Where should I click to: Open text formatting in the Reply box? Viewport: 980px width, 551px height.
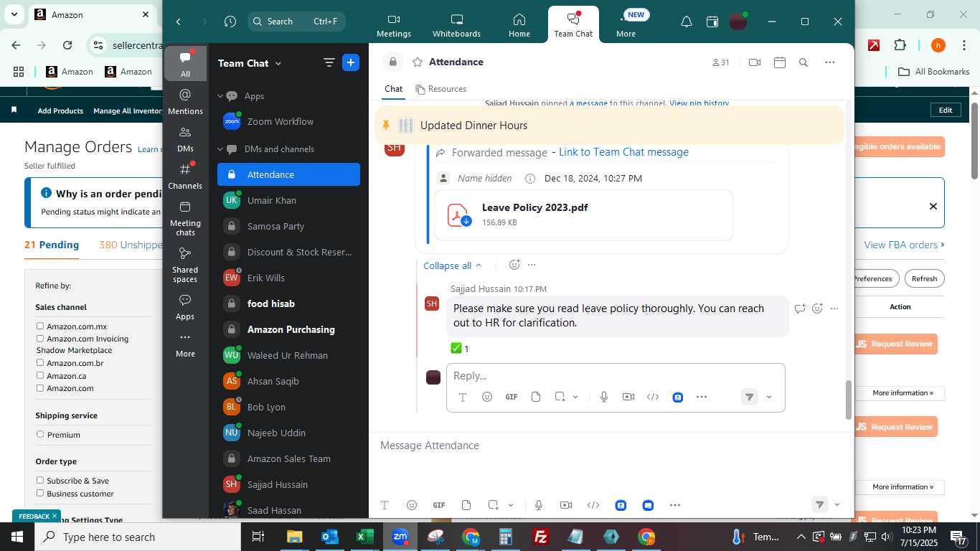click(x=463, y=397)
